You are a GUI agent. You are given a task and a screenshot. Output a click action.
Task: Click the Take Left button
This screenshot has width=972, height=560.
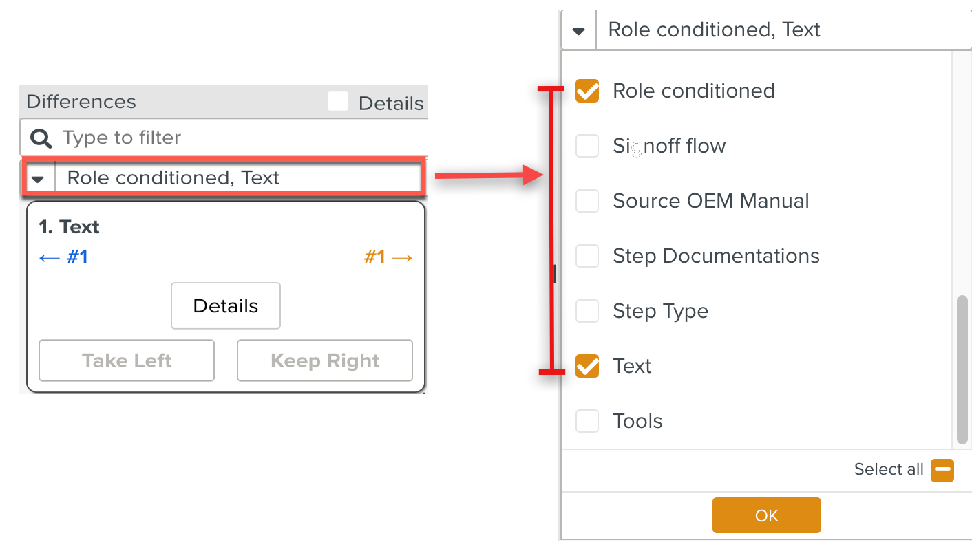(127, 360)
